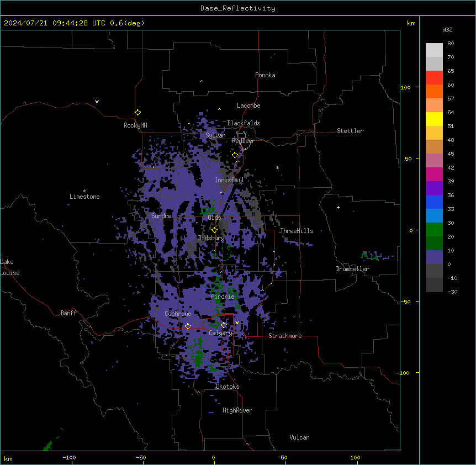Click the -50 tick on the right axis
This screenshot has width=476, height=465.
(405, 302)
